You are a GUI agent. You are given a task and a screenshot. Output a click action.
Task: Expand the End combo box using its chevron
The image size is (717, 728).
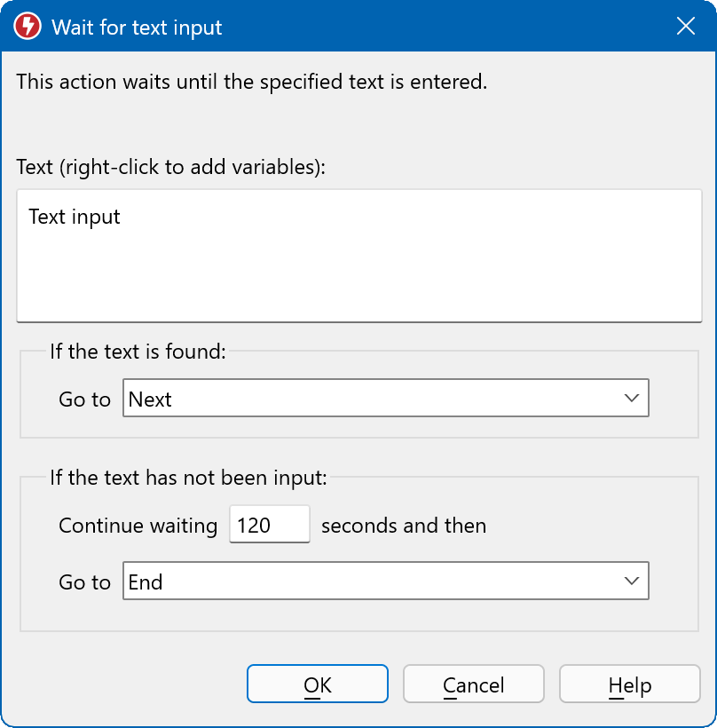pos(632,582)
